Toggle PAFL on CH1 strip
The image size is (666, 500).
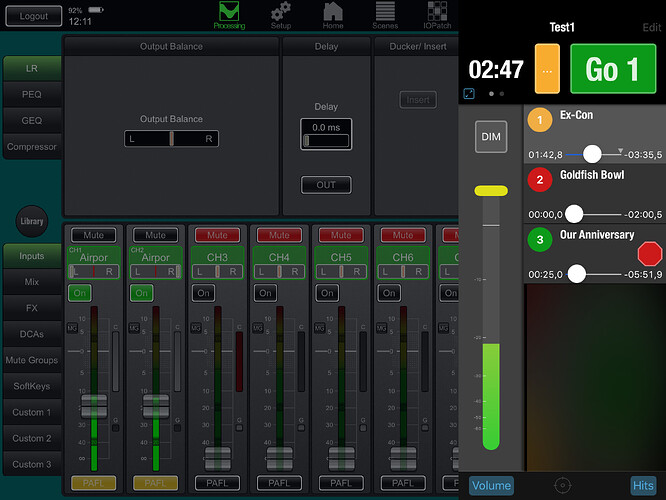tap(93, 483)
